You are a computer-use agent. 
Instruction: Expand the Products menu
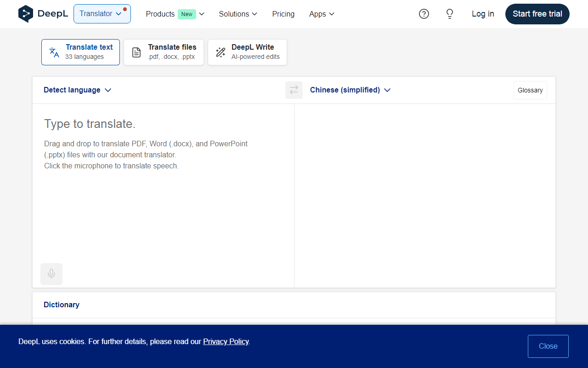click(175, 14)
